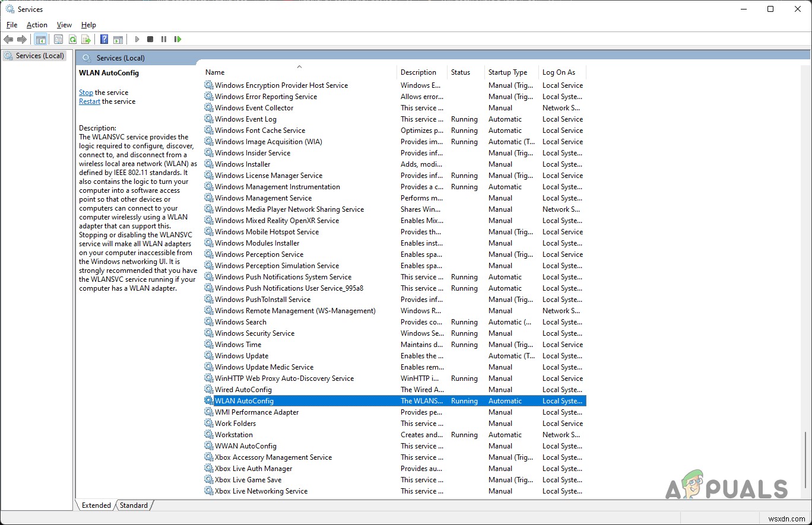Start the service using the play icon

tap(137, 39)
